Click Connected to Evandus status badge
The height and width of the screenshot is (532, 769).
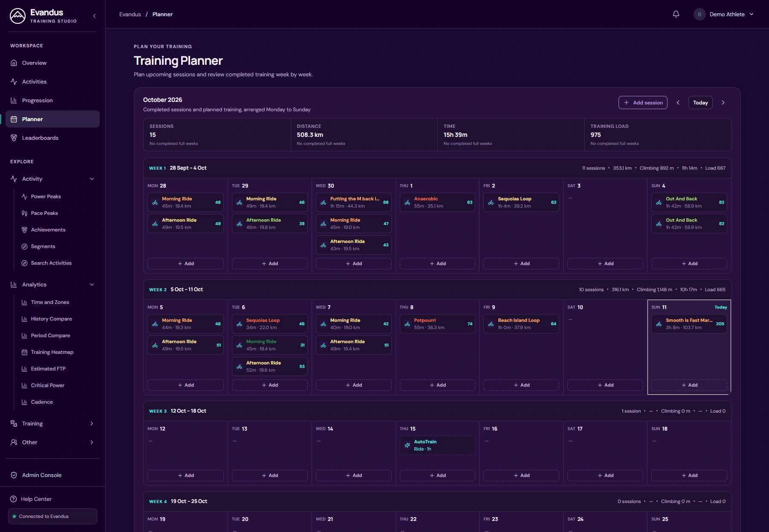[x=52, y=516]
